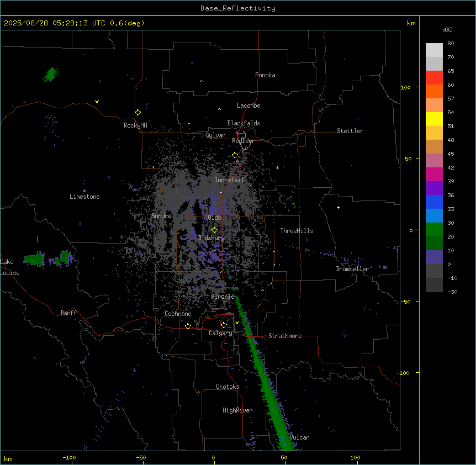Click the Sylvan label
The width and height of the screenshot is (476, 465).
tap(215, 135)
